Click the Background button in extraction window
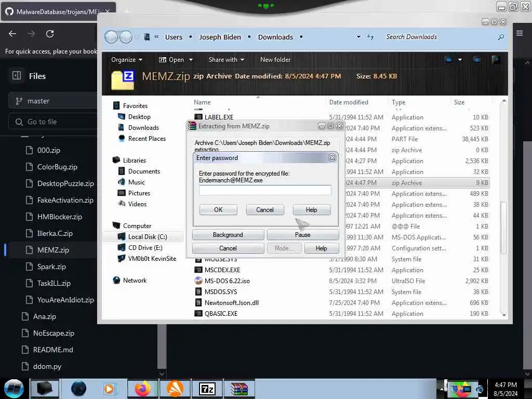This screenshot has height=399, width=532. (x=228, y=235)
